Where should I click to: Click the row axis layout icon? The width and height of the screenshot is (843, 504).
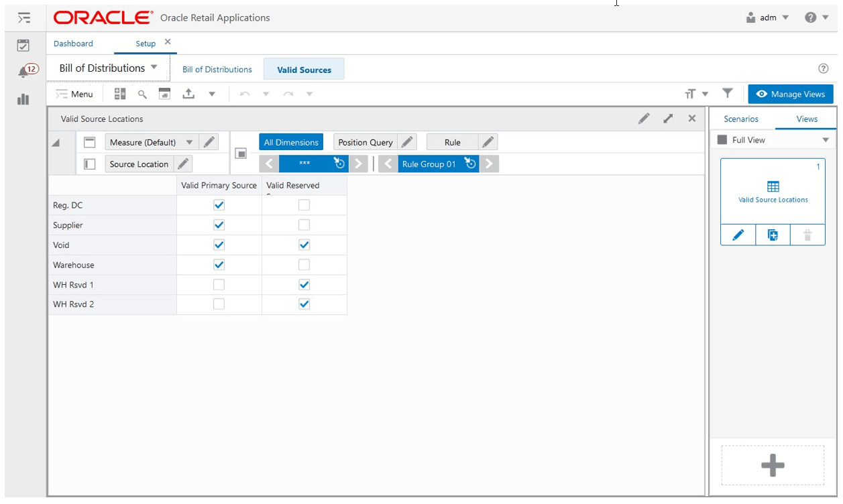(90, 164)
